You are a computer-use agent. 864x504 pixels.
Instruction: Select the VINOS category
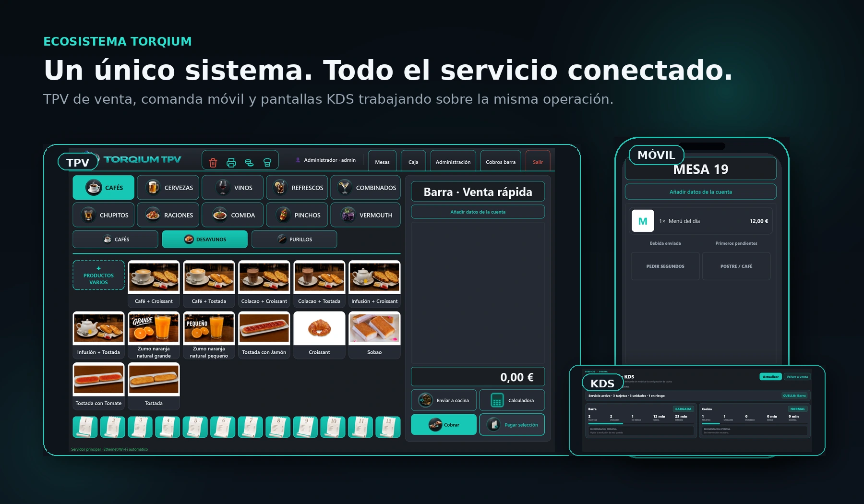pyautogui.click(x=232, y=188)
